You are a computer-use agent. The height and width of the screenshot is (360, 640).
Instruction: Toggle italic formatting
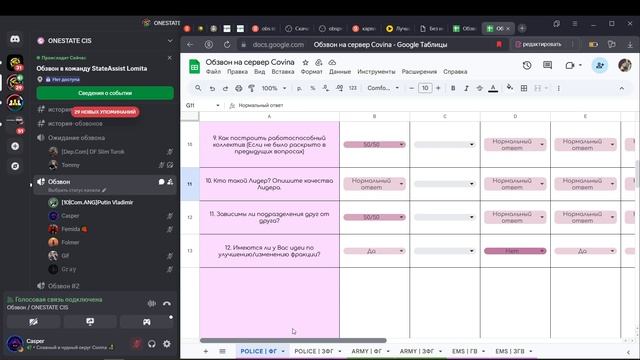click(x=466, y=88)
